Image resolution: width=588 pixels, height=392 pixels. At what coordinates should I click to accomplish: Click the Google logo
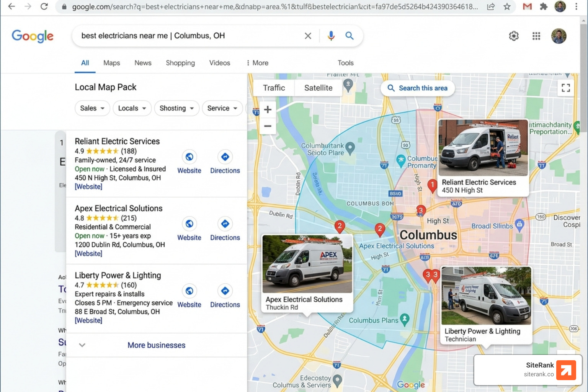coord(33,36)
